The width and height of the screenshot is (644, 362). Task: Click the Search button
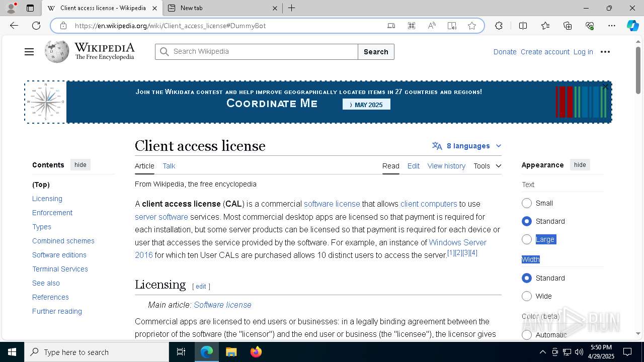tap(376, 52)
